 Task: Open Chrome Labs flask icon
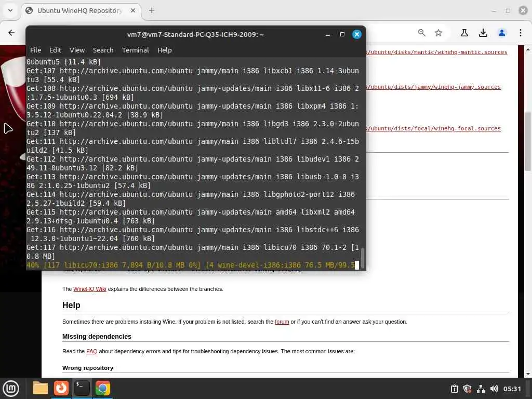click(464, 33)
